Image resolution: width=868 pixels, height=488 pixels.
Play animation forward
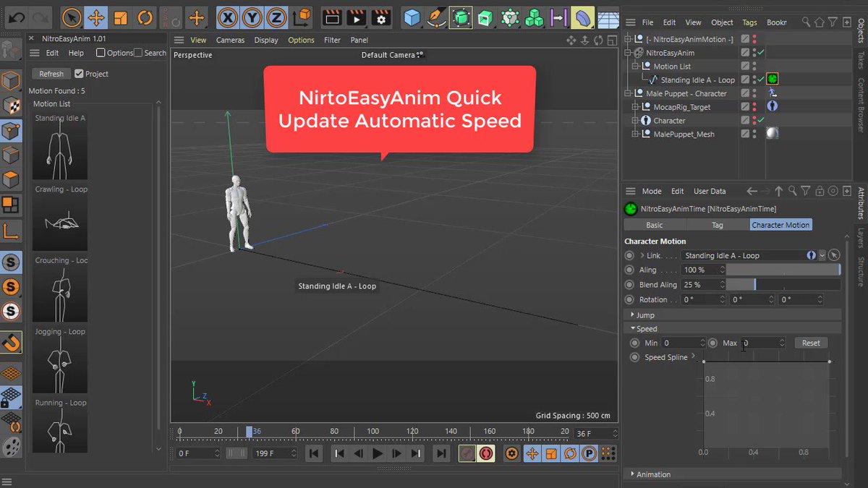[x=377, y=453]
